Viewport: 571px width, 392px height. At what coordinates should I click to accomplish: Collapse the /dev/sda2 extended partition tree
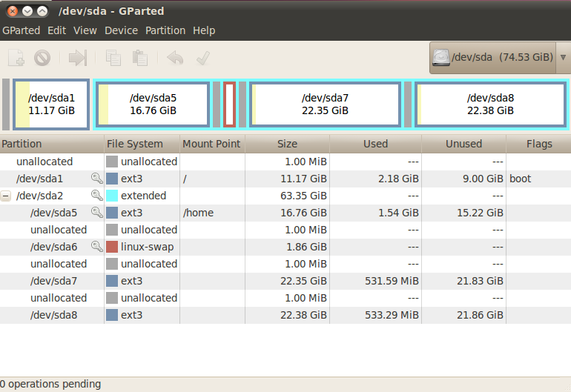click(5, 196)
